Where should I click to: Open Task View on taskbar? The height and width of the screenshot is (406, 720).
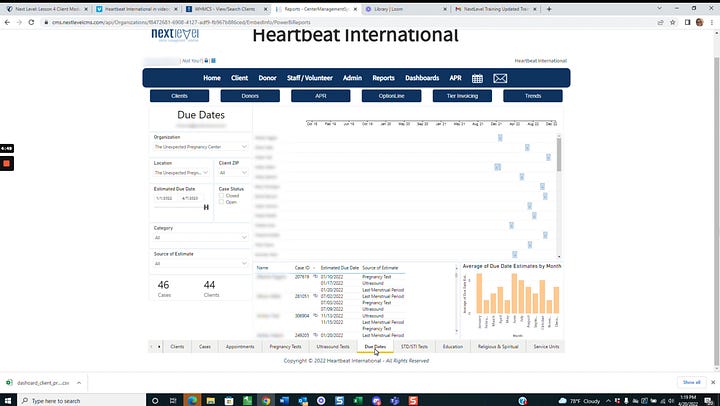(173, 400)
